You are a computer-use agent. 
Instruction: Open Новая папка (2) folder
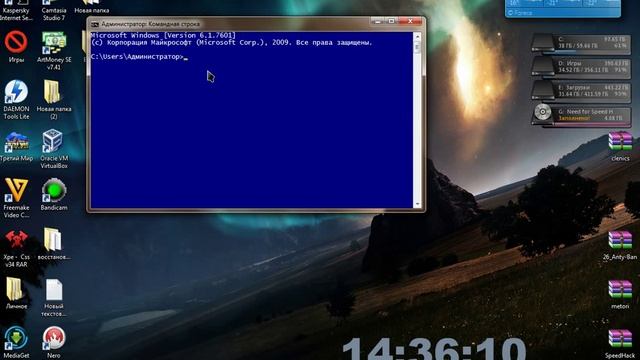point(54,100)
